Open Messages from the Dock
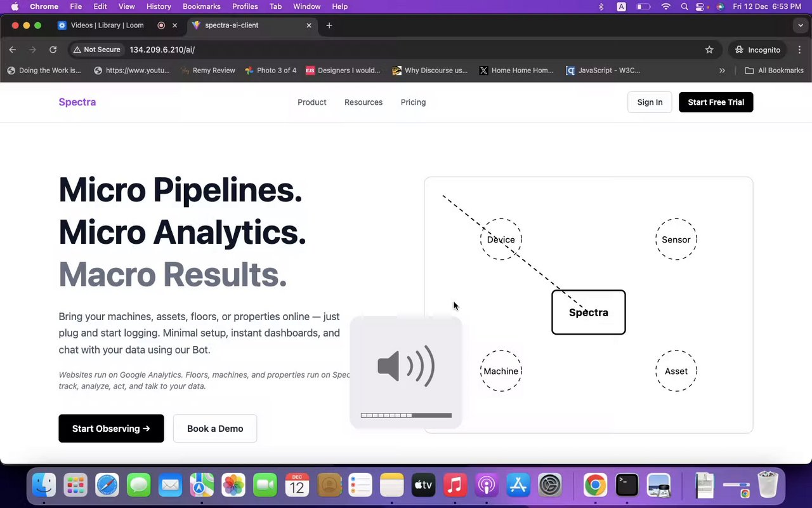The image size is (812, 508). coord(139,486)
